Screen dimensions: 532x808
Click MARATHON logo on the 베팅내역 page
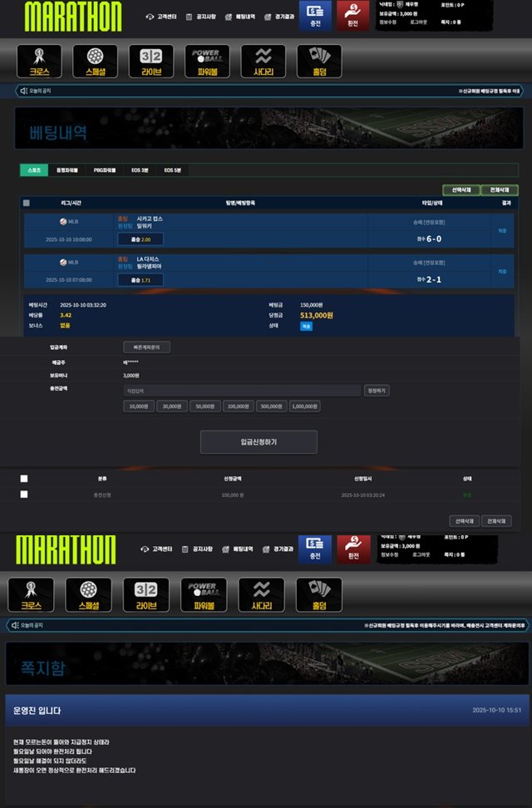click(x=73, y=17)
